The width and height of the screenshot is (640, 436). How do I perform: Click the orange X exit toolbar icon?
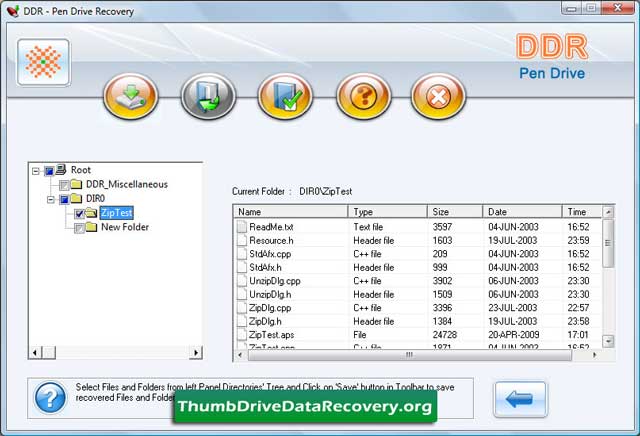click(x=438, y=96)
